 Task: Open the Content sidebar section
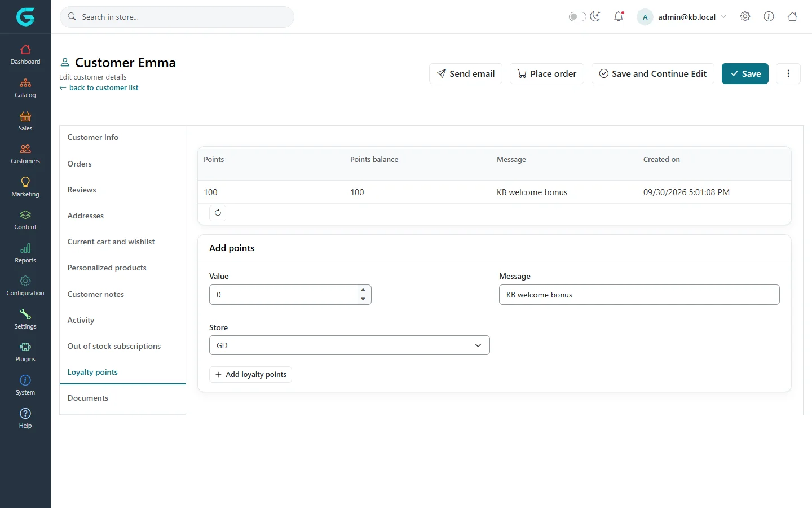[x=25, y=220]
